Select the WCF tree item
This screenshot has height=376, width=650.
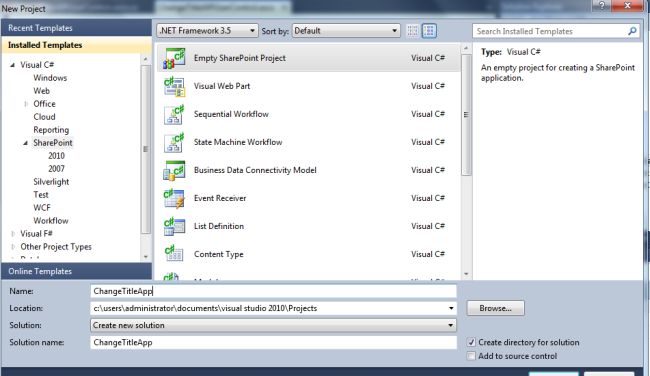pos(42,208)
